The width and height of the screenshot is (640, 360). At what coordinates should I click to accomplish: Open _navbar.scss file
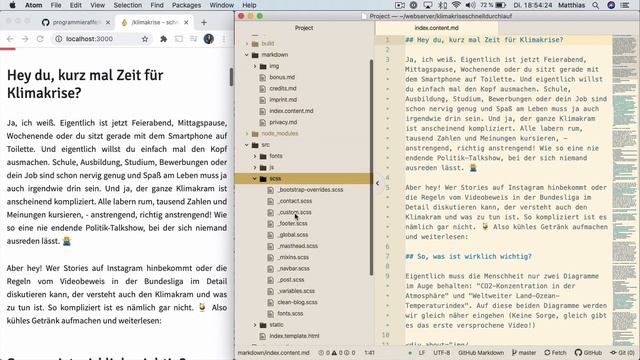[294, 269]
